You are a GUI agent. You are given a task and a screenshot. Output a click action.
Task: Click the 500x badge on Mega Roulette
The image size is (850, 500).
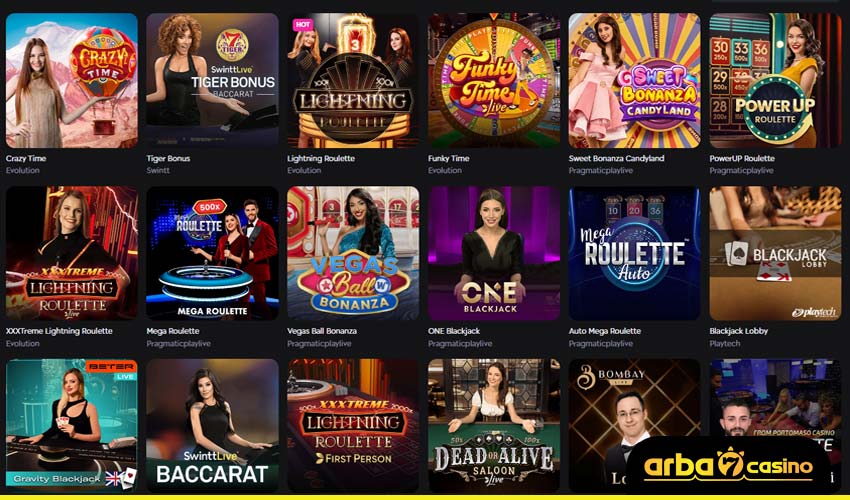(x=209, y=206)
